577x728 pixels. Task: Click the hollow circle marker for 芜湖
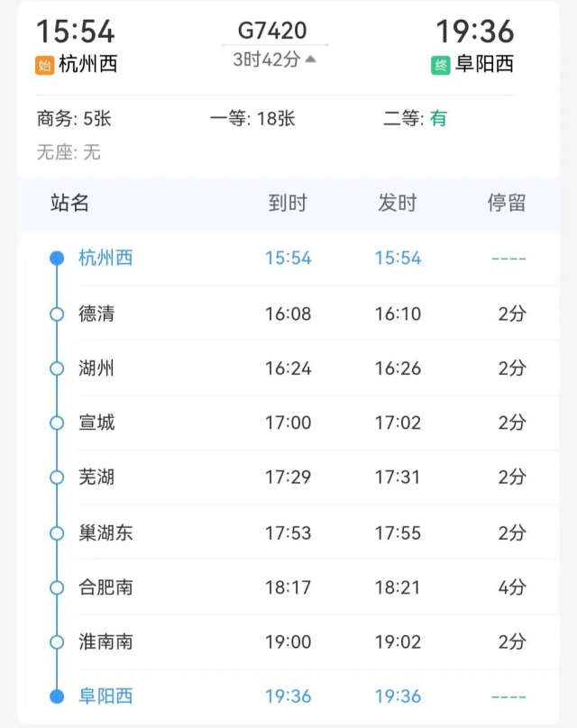click(57, 478)
